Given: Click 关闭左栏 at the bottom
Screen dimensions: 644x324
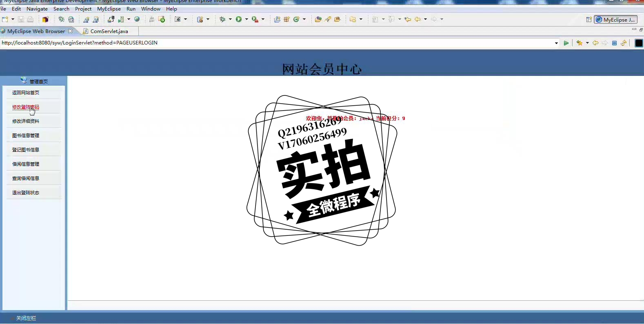Looking at the screenshot, I should point(26,318).
